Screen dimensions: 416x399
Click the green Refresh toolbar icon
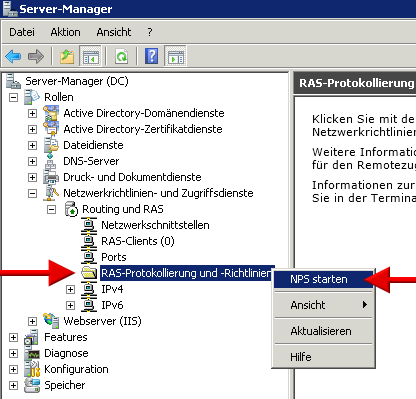coord(121,56)
